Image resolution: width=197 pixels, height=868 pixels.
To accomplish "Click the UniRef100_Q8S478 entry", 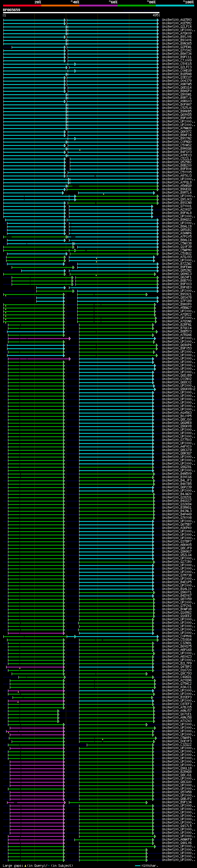I will tap(177, 297).
